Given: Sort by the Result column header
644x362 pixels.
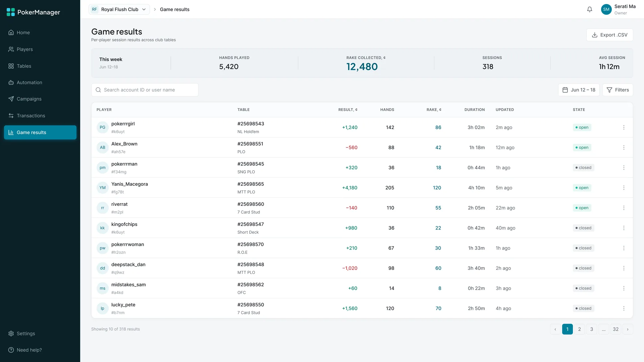Looking at the screenshot, I should (x=348, y=110).
